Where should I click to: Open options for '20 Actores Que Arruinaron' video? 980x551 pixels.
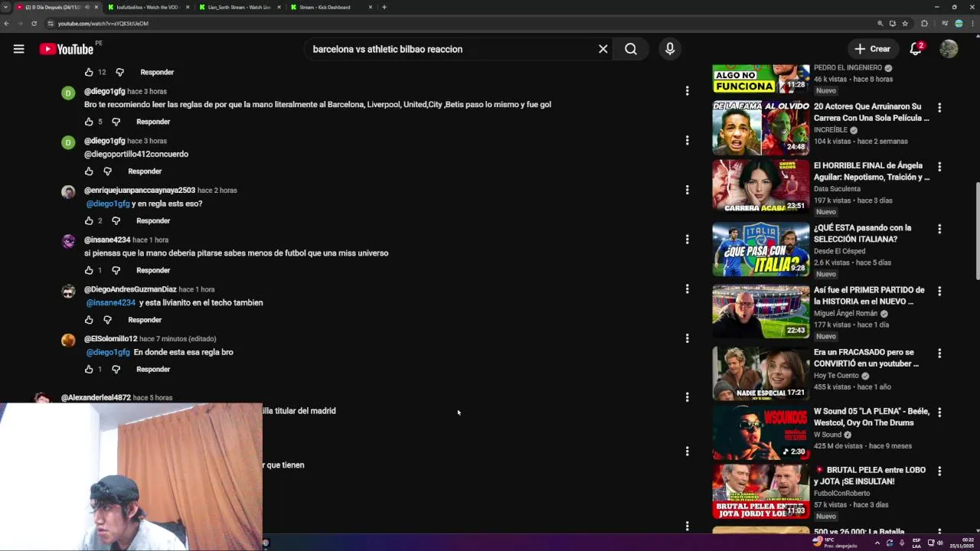click(x=939, y=108)
